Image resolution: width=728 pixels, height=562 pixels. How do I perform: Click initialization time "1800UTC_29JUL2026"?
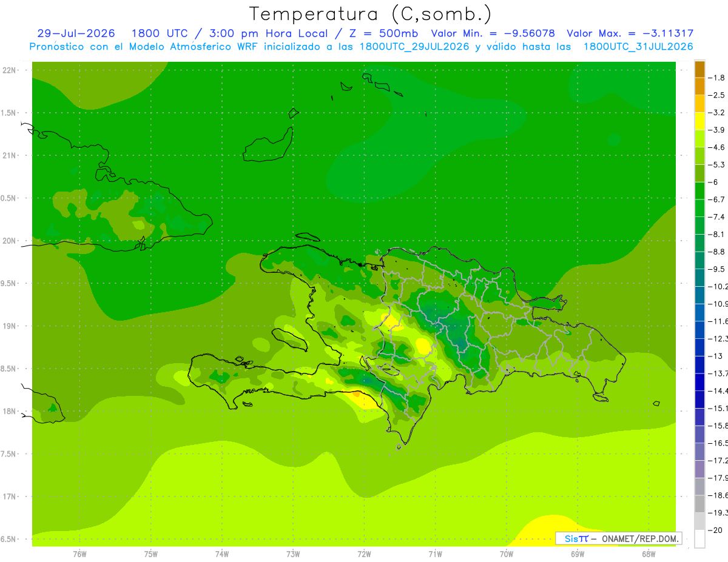point(414,47)
